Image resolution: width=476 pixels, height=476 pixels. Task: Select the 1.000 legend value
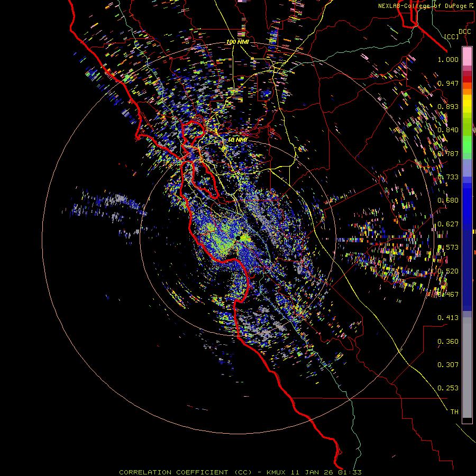[x=448, y=59]
